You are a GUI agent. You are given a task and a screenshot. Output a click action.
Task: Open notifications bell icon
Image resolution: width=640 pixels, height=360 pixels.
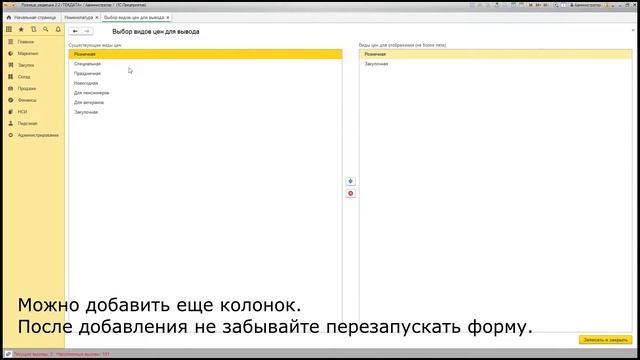coord(58,29)
